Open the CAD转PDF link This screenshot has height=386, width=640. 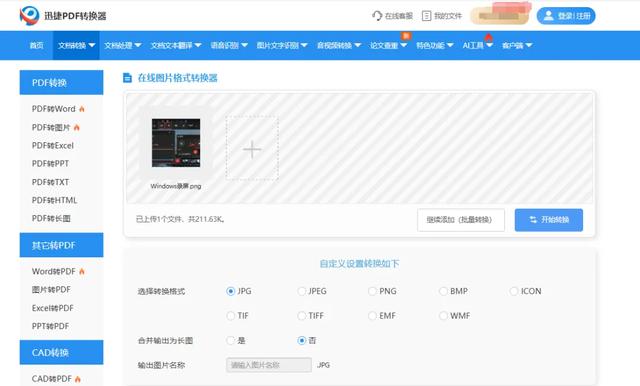52,379
